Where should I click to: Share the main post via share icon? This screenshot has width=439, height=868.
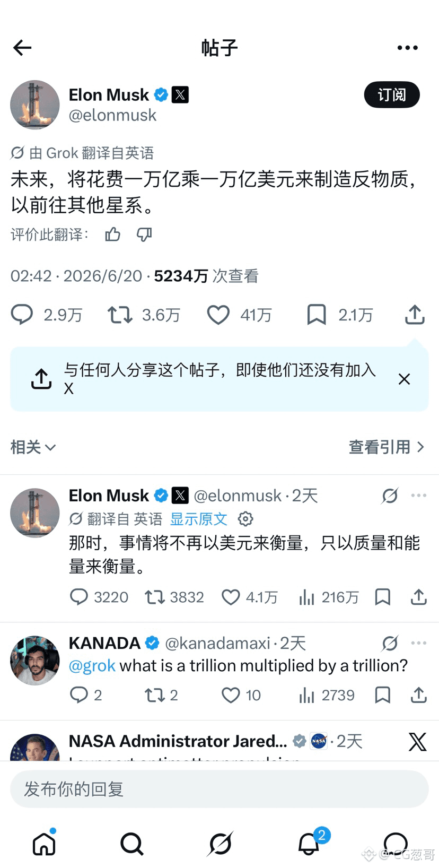(x=415, y=315)
